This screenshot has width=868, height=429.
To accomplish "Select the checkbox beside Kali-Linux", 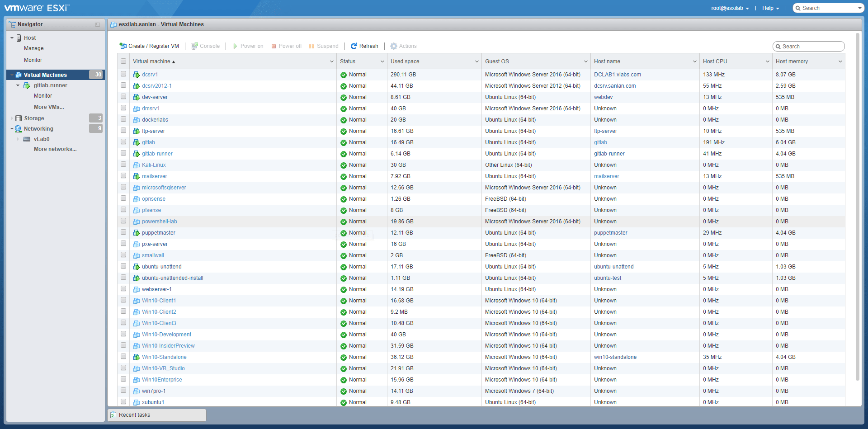I will pyautogui.click(x=123, y=165).
